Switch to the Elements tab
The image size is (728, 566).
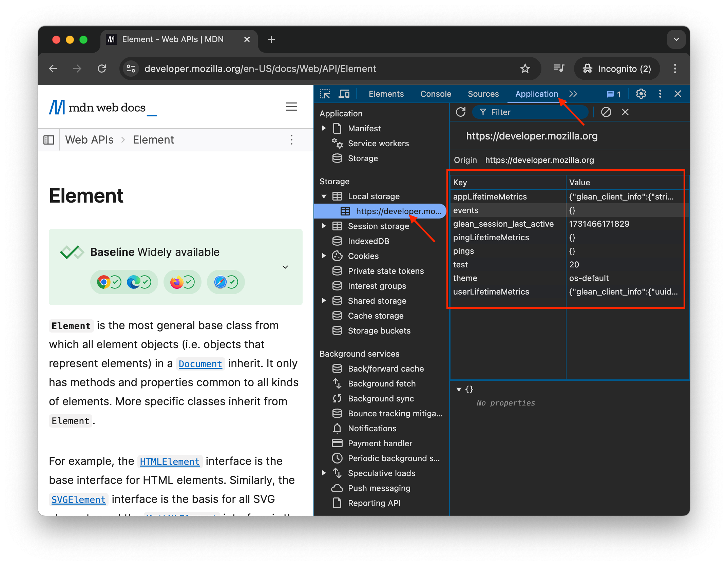point(386,94)
